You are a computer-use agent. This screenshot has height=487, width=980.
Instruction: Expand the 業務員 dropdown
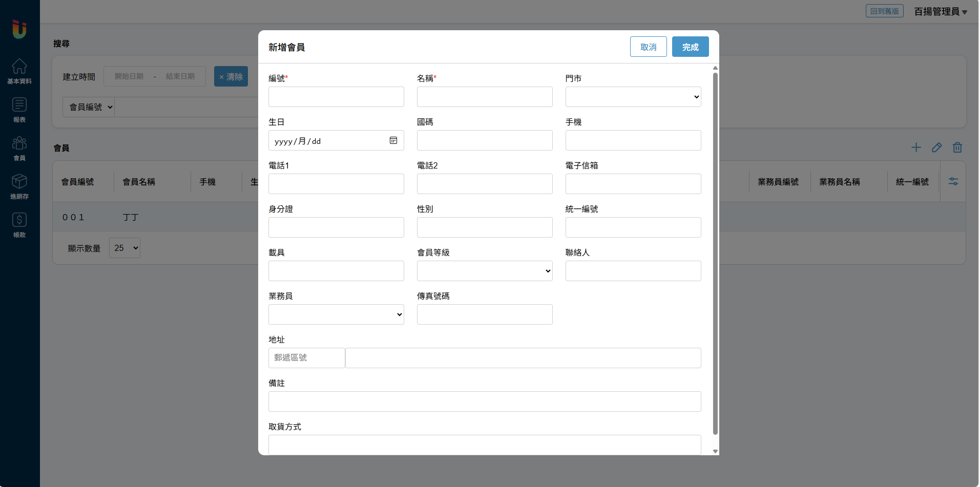(336, 314)
